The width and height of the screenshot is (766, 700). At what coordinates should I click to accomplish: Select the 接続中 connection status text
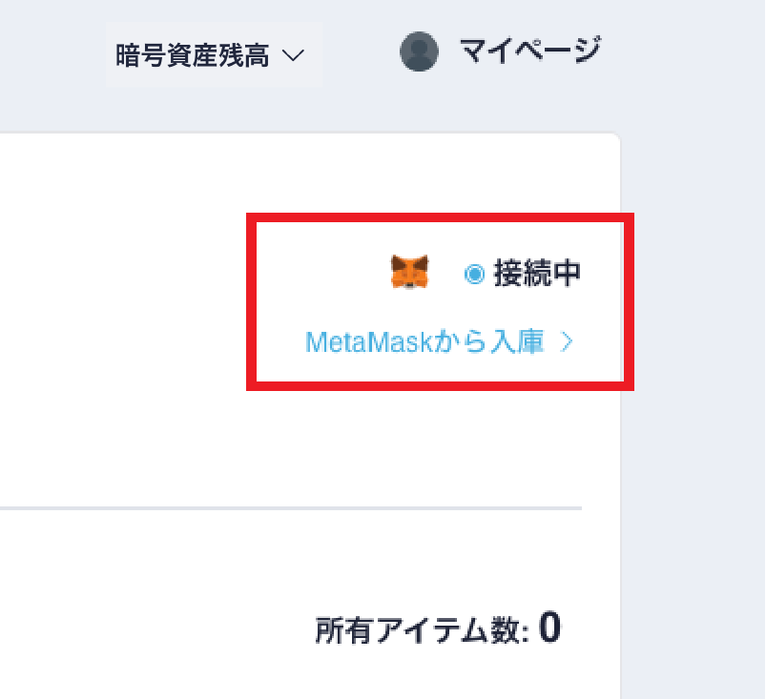(x=537, y=273)
